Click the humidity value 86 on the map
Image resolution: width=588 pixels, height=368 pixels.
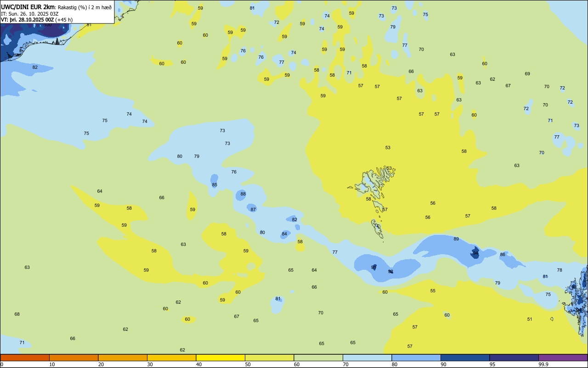(503, 255)
